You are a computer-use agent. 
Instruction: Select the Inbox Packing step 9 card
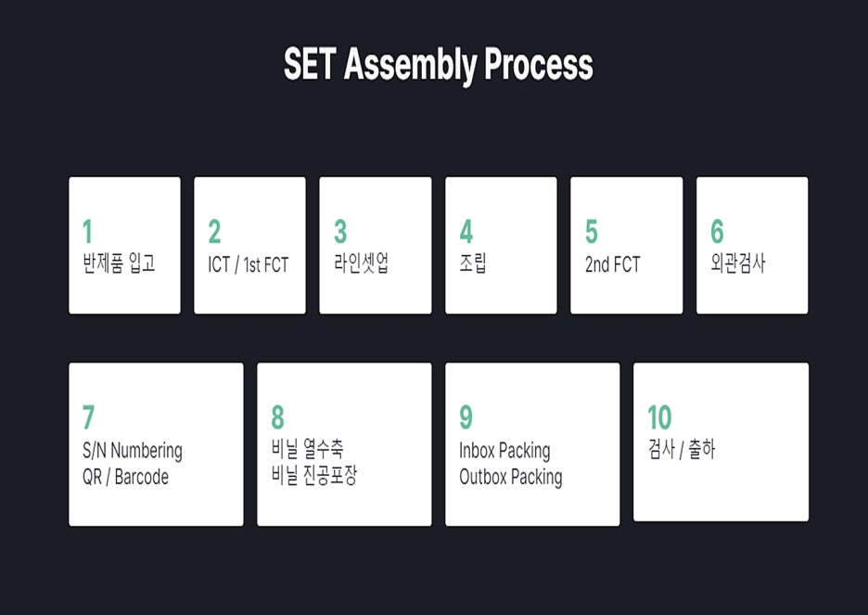(x=532, y=444)
